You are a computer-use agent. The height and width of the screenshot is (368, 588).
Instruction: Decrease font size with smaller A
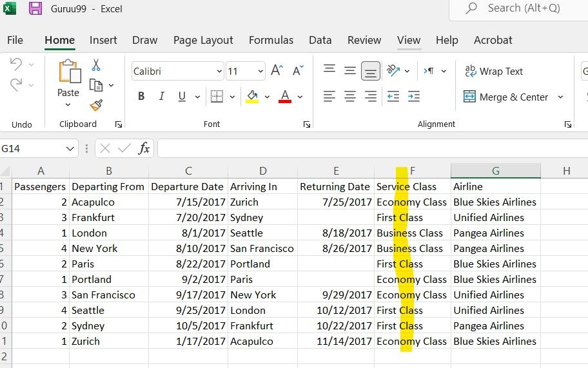tap(298, 70)
